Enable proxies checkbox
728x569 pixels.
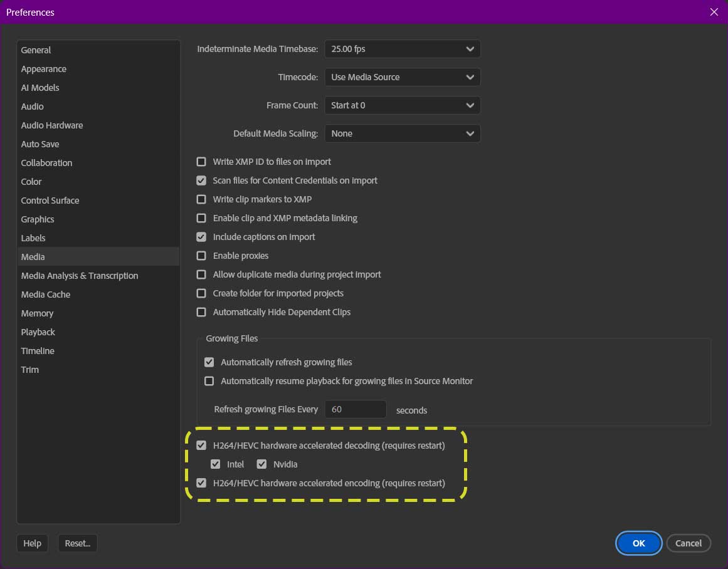[201, 256]
